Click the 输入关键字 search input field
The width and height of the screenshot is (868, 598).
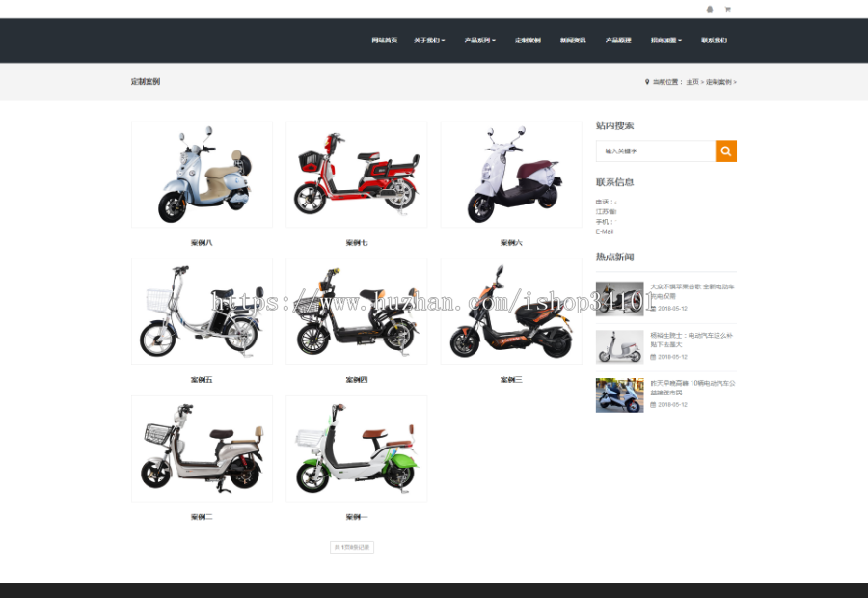655,150
